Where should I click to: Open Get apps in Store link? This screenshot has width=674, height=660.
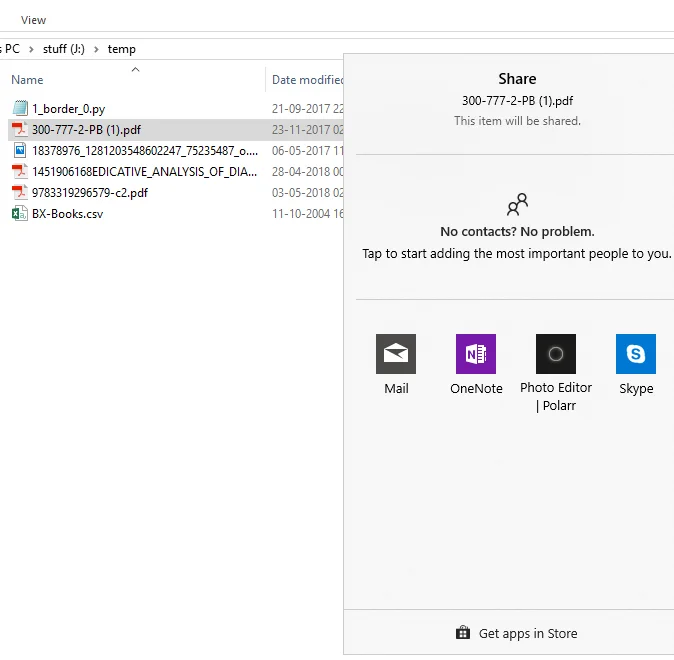[x=517, y=633]
